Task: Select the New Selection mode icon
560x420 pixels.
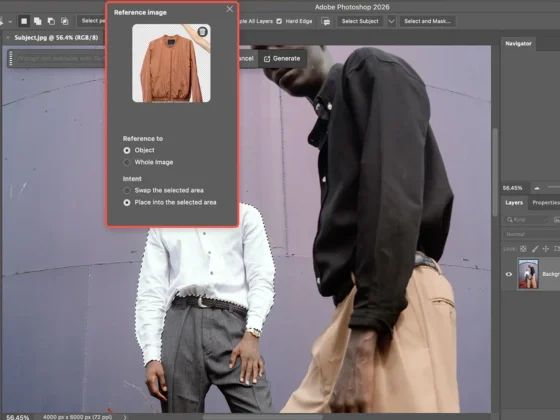Action: pyautogui.click(x=24, y=21)
